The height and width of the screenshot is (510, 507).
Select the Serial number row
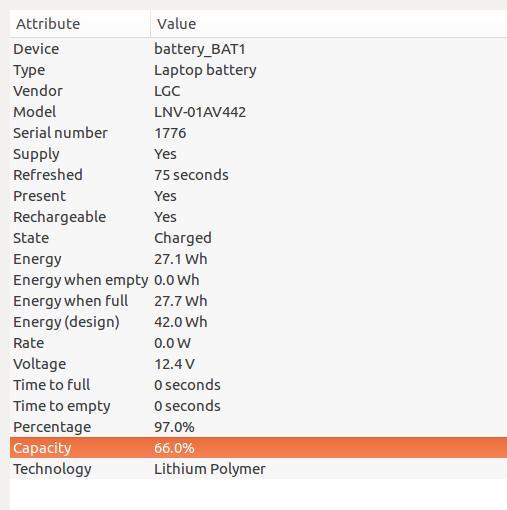[x=258, y=133]
